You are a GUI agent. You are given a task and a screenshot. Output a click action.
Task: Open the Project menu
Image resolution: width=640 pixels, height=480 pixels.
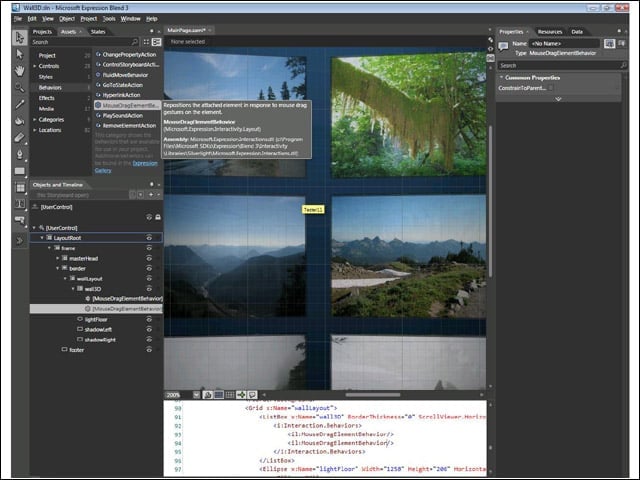click(x=89, y=19)
